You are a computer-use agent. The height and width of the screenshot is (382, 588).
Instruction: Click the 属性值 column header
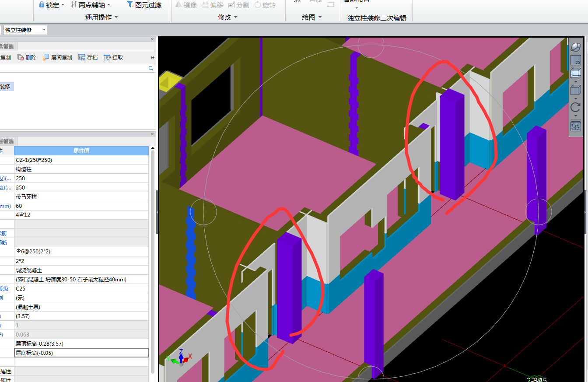81,151
